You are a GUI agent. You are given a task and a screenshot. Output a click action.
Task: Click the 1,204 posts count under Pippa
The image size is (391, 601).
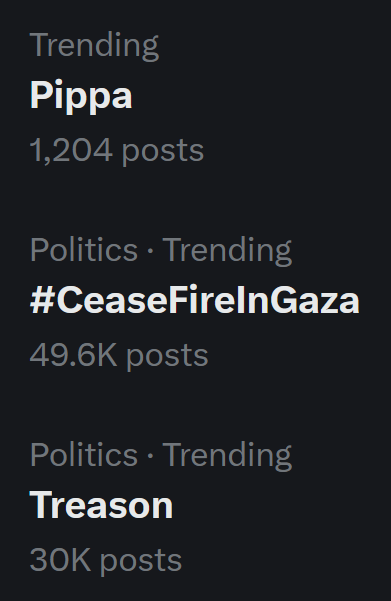[117, 151]
